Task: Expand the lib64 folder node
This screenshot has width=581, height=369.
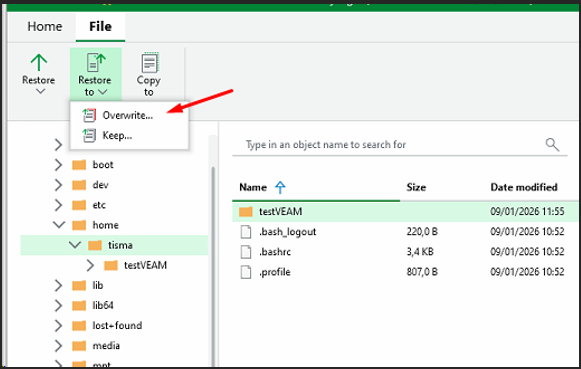Action: click(58, 305)
